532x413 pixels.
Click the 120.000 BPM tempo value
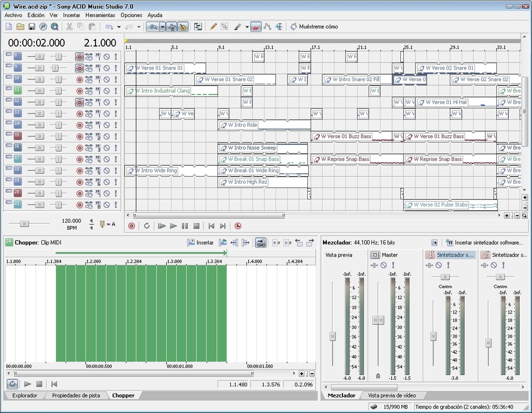tap(72, 221)
